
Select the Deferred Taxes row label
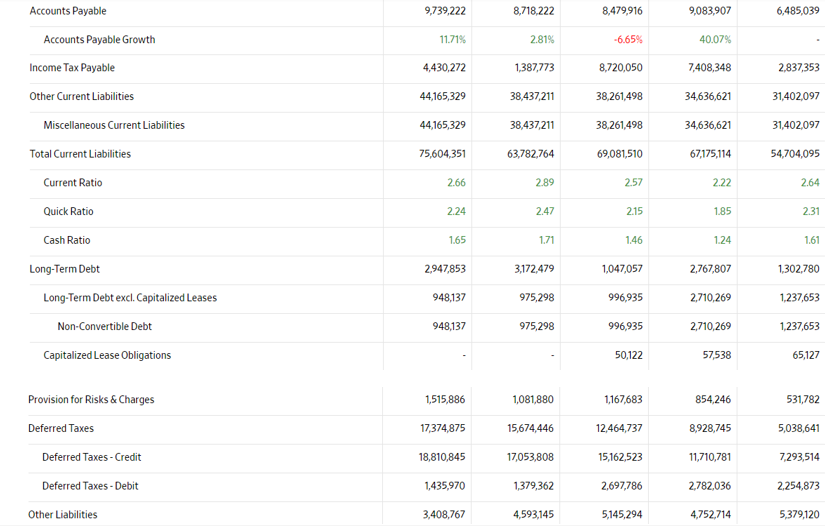pyautogui.click(x=61, y=428)
